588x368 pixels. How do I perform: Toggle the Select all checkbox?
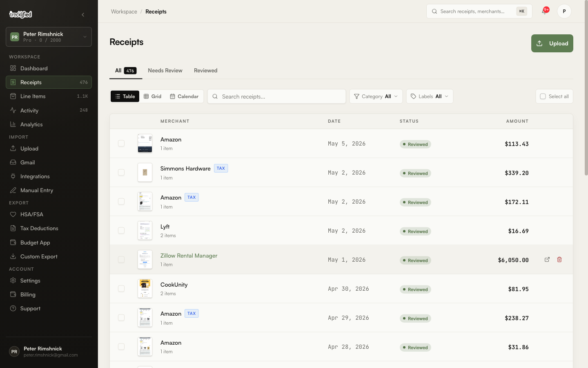click(x=543, y=96)
